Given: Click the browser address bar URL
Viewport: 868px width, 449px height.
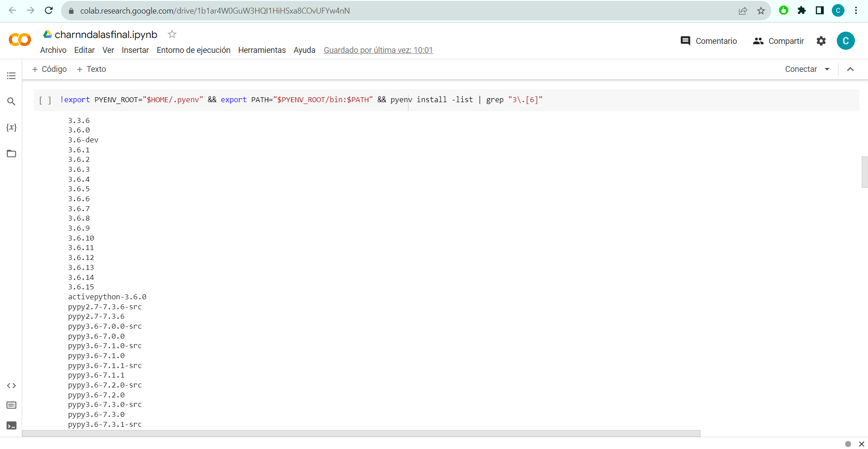Looking at the screenshot, I should (215, 11).
